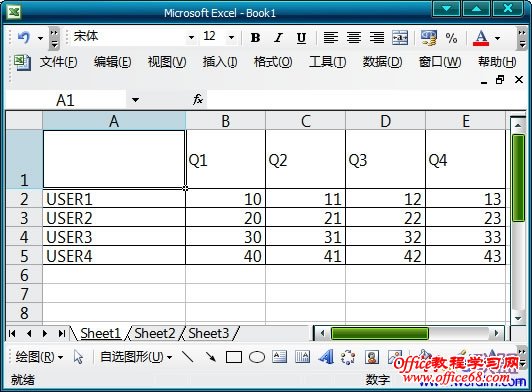The height and width of the screenshot is (392, 532).
Task: Align text left
Action: tap(330, 37)
